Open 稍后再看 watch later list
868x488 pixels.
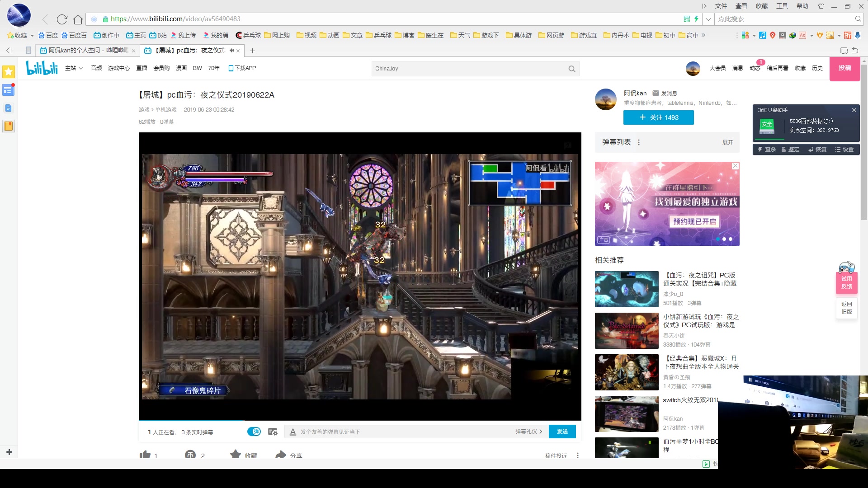click(x=777, y=68)
